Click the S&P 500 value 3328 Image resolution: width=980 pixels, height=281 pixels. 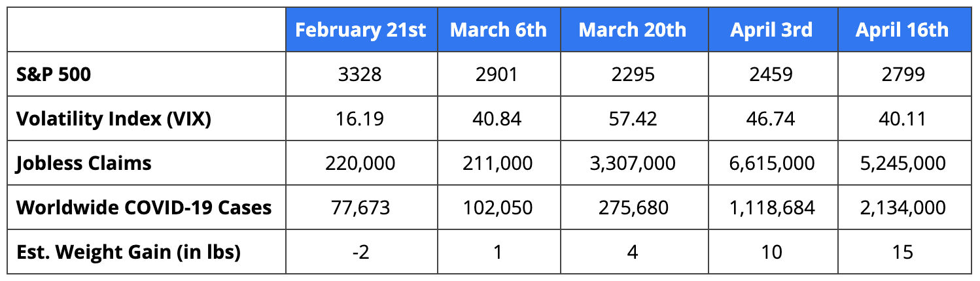click(360, 74)
